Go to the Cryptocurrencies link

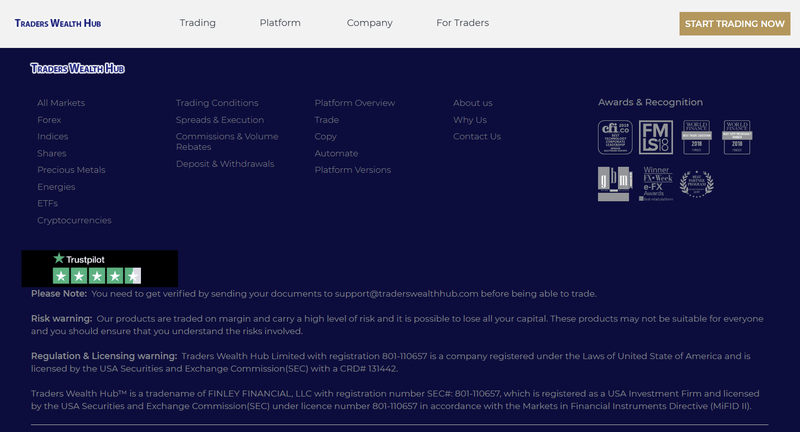click(74, 220)
